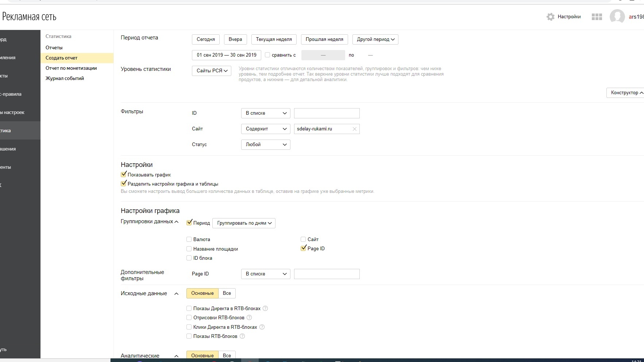Click help icon for Отрисовки RTB-блоков
Viewport: 644px width, 362px height.
tap(249, 317)
